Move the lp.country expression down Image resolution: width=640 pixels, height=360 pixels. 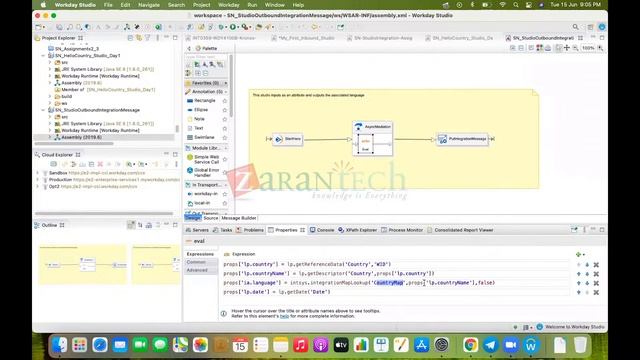[x=587, y=264]
